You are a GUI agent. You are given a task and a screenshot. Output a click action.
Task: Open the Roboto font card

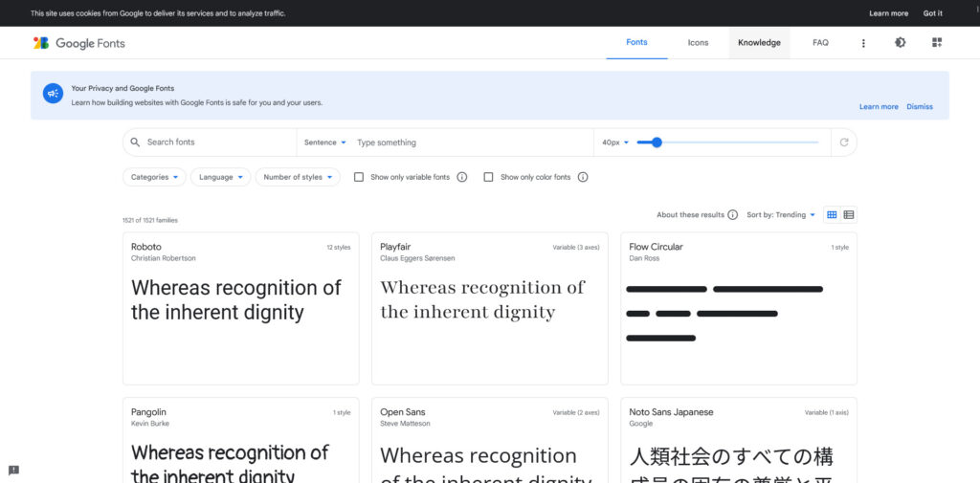tap(240, 309)
